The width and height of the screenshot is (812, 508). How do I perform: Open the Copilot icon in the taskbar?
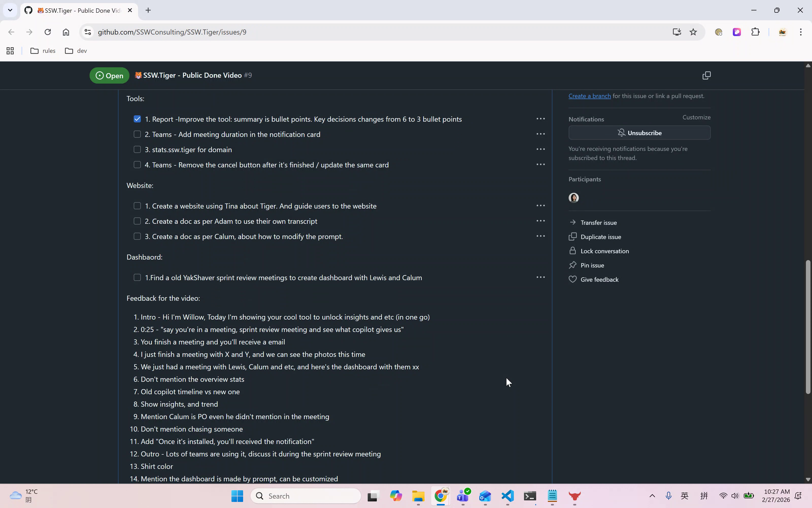click(x=396, y=496)
